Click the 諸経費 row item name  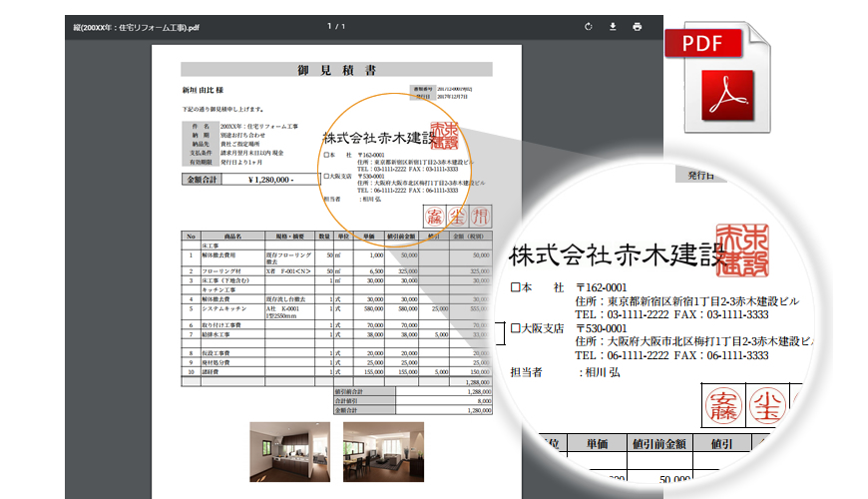[x=211, y=371]
